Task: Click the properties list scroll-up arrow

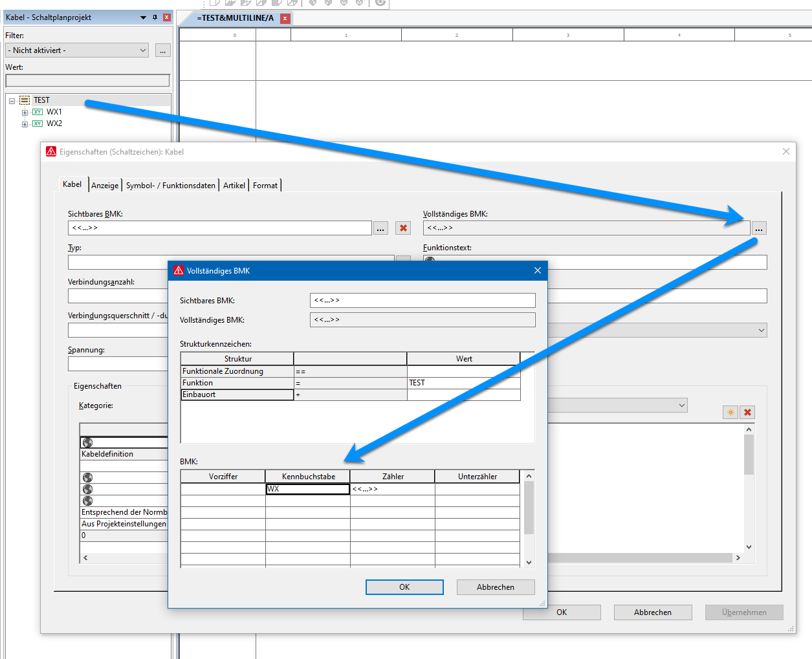Action: tap(749, 429)
